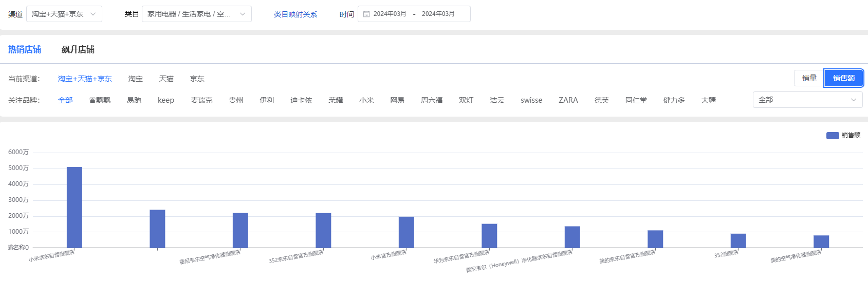Click the 352京东自营官方旗舰店 bar
Viewport: 868px width, 281px height.
pos(323,230)
